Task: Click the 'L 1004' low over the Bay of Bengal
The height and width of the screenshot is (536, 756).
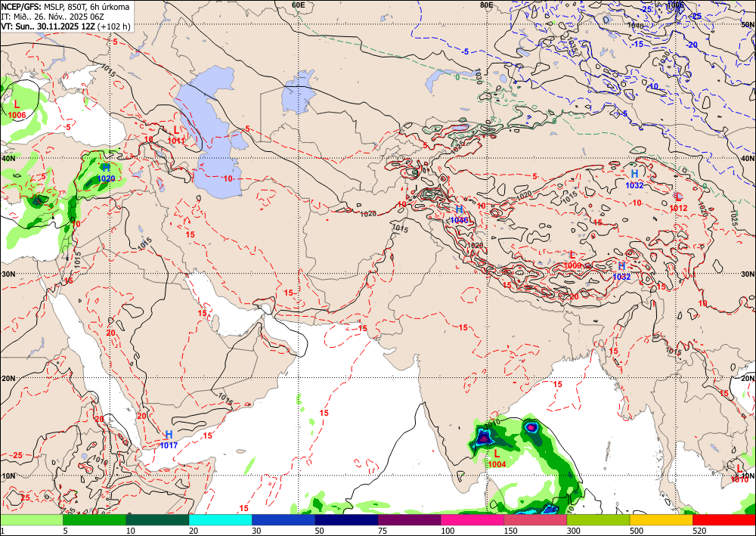Action: pos(497,458)
